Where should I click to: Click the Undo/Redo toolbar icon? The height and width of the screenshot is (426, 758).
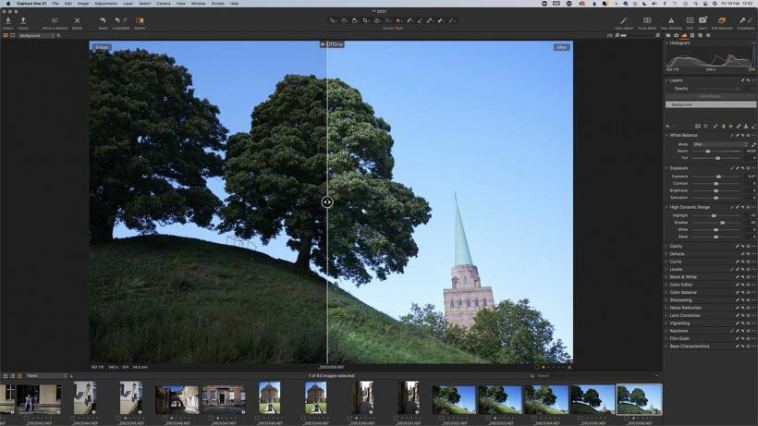click(121, 21)
